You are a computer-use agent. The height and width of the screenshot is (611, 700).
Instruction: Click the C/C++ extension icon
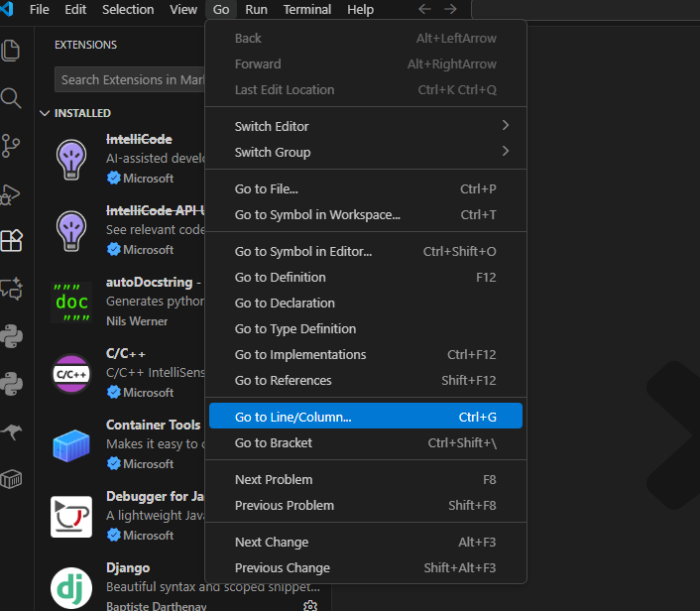point(71,374)
